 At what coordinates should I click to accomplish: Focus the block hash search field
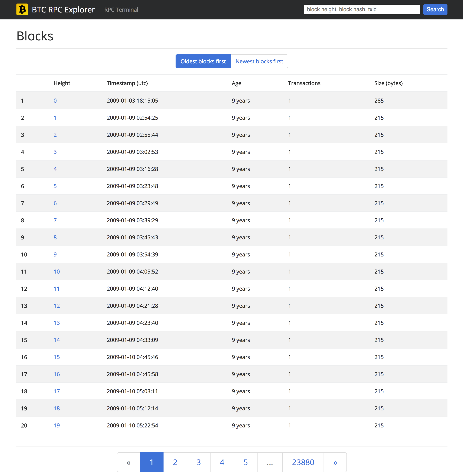pyautogui.click(x=362, y=10)
